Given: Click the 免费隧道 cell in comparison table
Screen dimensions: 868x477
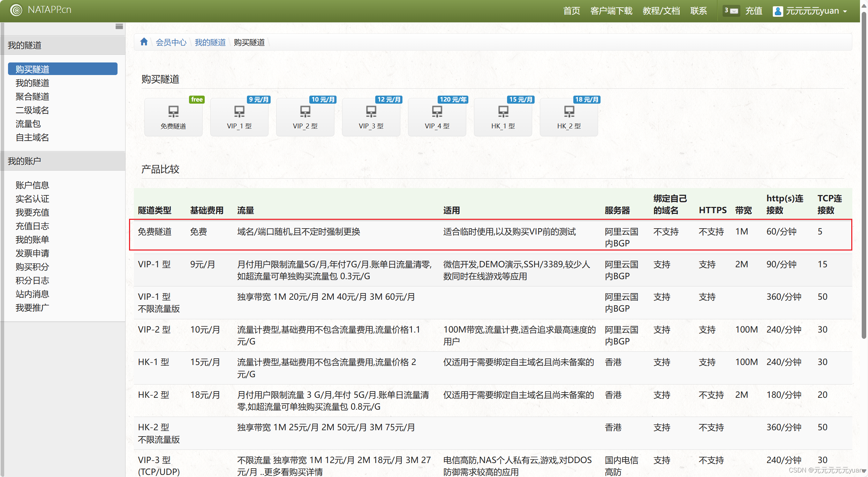Looking at the screenshot, I should [155, 232].
